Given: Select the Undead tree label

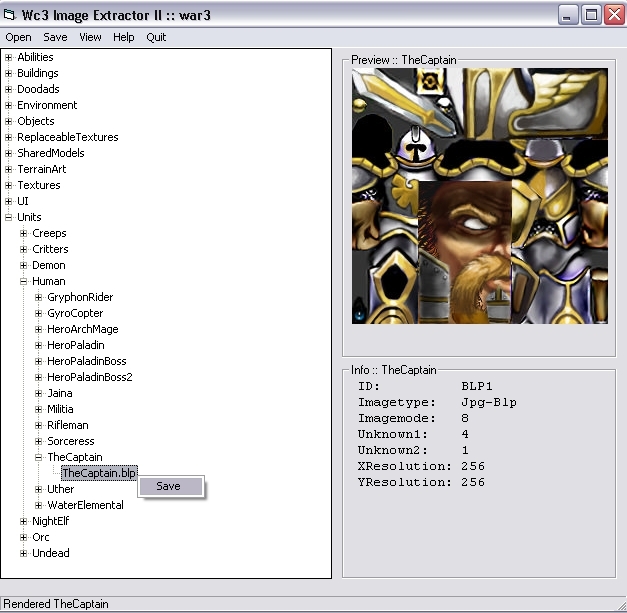Looking at the screenshot, I should pos(51,553).
